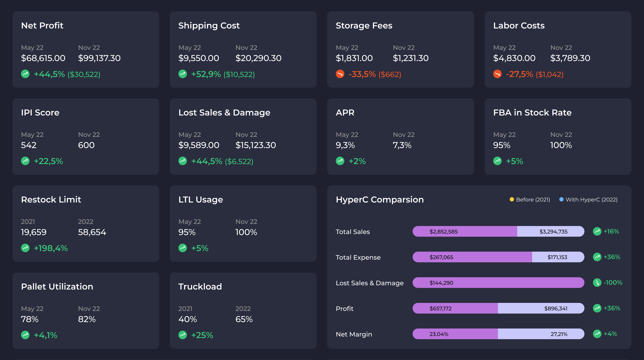Click the Pallet Utilization card title
Screen dimensions: 644x360
tap(57, 287)
